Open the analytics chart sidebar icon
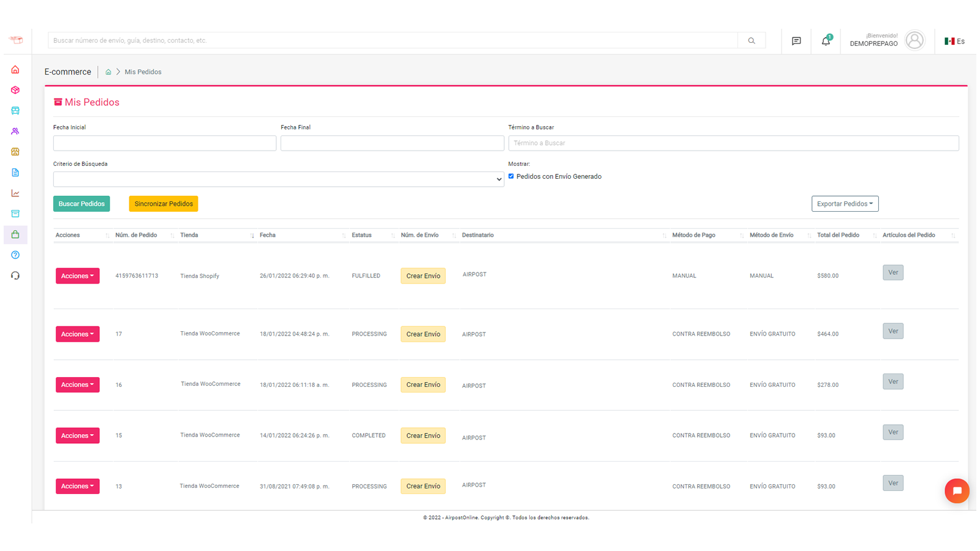 click(x=15, y=193)
